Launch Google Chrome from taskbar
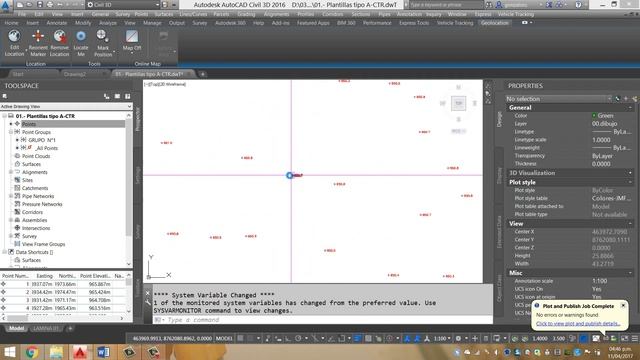Image resolution: width=640 pixels, height=360 pixels. coord(32,352)
